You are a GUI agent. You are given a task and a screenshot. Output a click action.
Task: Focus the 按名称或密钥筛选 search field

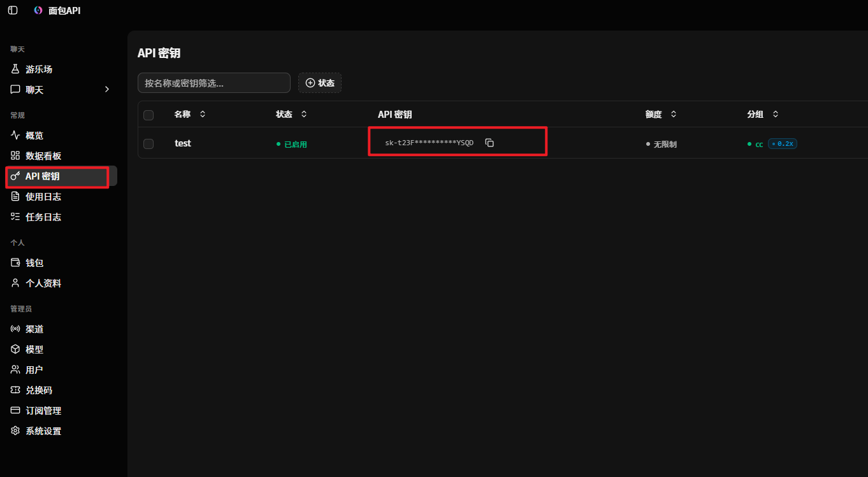pyautogui.click(x=214, y=83)
